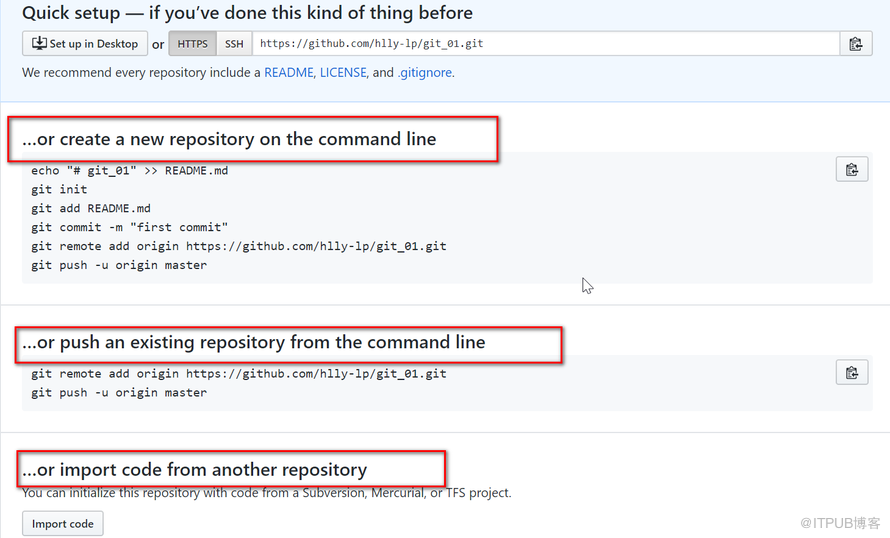Image resolution: width=890 pixels, height=538 pixels.
Task: Click the Import code button
Action: click(x=63, y=524)
